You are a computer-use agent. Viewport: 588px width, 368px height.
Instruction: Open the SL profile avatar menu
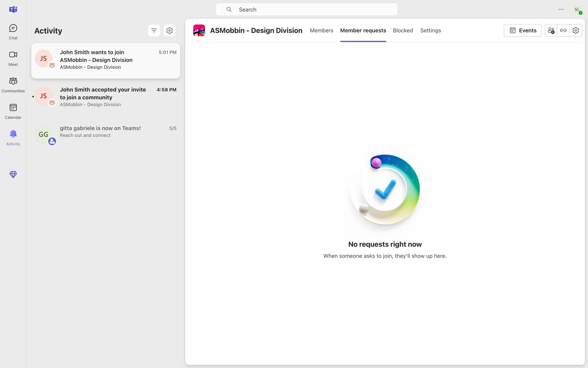coord(577,10)
